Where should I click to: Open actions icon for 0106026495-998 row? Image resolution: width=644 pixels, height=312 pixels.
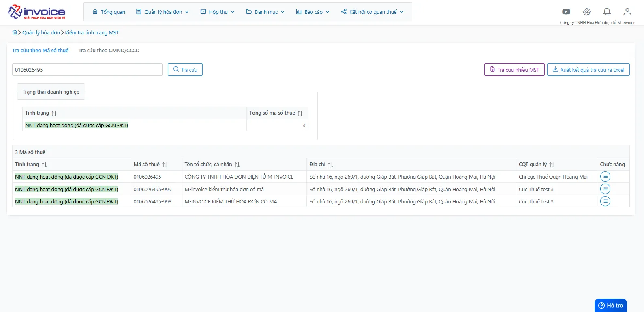coord(605,201)
